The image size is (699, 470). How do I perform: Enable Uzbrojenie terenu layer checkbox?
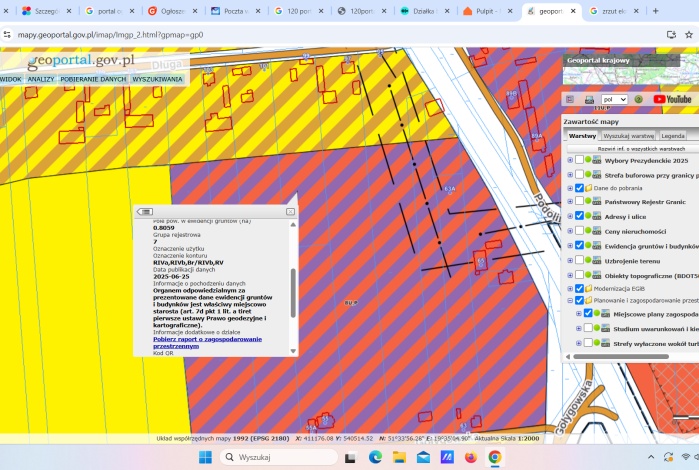tap(579, 260)
